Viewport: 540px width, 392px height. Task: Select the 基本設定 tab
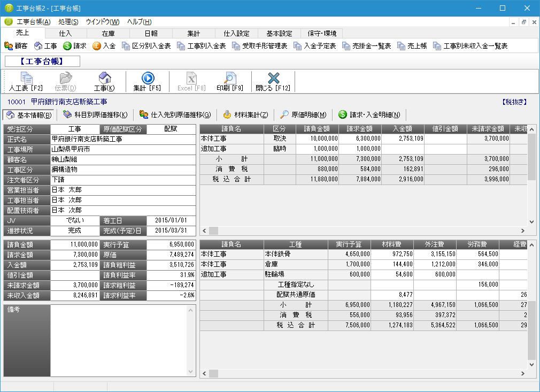[x=279, y=33]
